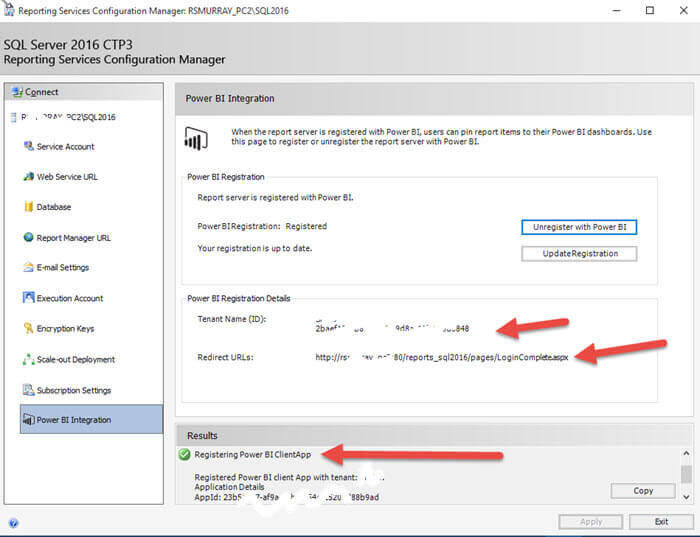The width and height of the screenshot is (700, 537).
Task: Click the large Power BI logo icon
Action: tap(196, 138)
